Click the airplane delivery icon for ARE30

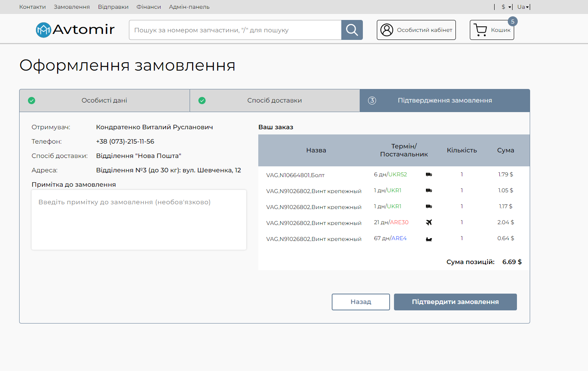tap(429, 222)
